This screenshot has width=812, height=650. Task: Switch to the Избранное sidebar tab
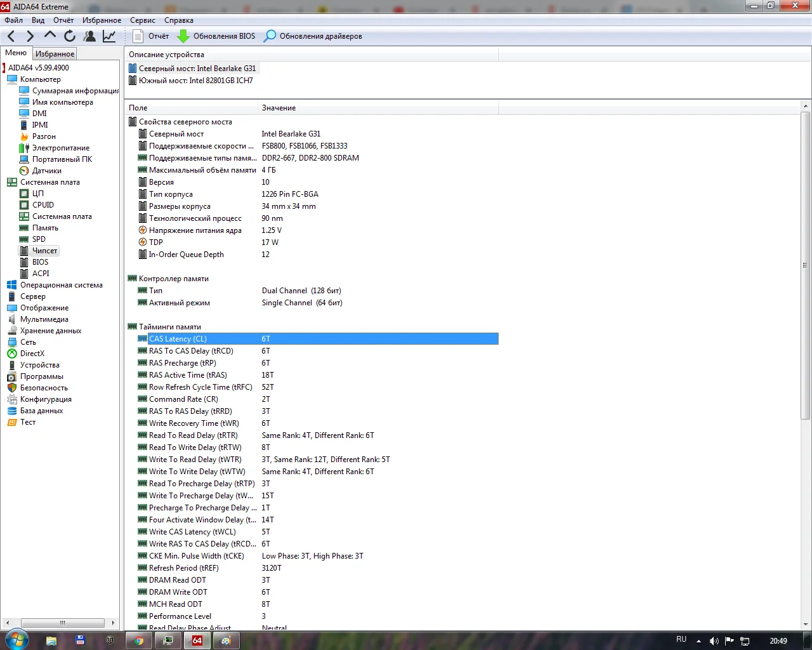pos(55,54)
